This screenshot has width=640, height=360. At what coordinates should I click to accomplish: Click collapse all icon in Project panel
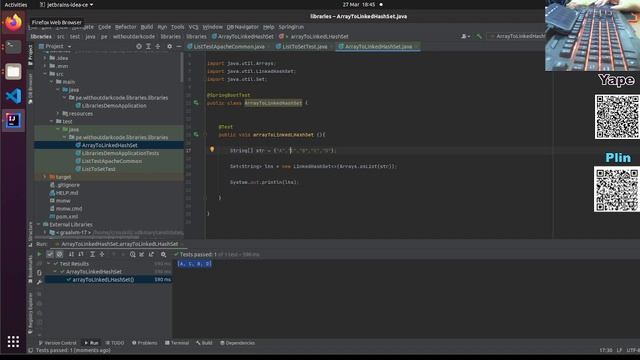158,47
